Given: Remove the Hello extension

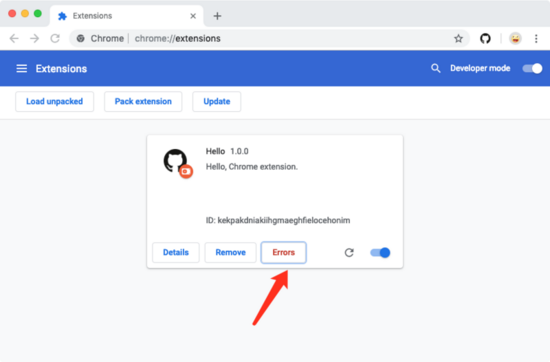Looking at the screenshot, I should [x=230, y=252].
